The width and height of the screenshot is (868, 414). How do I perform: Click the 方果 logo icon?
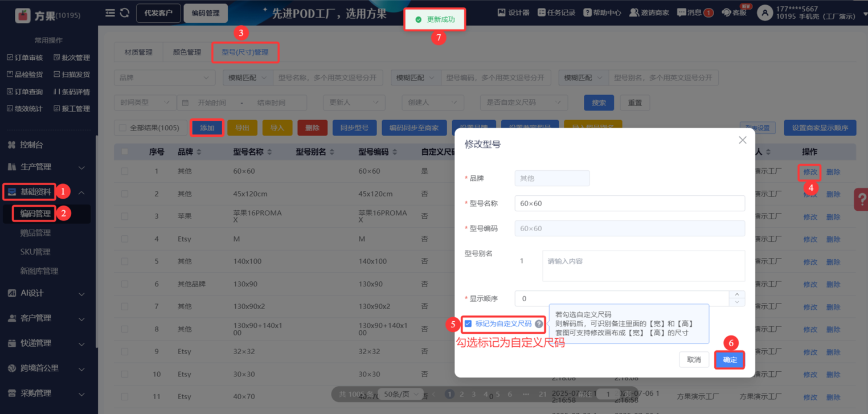coord(23,15)
